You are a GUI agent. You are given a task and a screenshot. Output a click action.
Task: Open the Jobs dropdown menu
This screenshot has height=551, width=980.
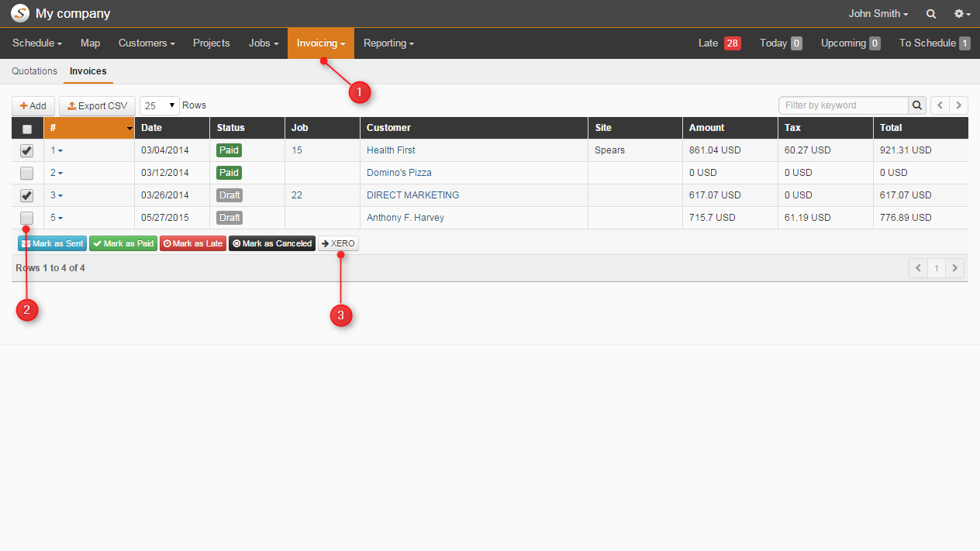(x=264, y=43)
